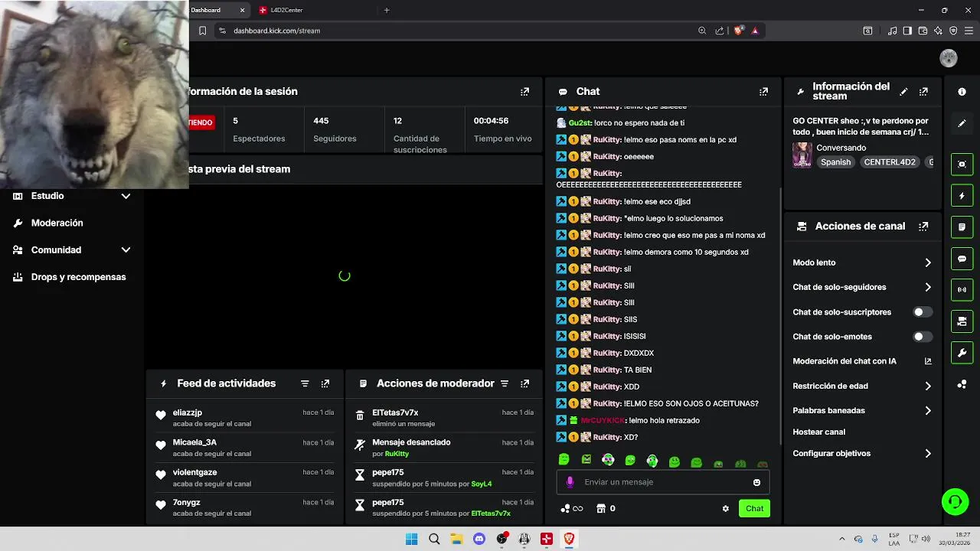Toggle the activity lightning icon in right sidebar
This screenshot has height=551, width=980.
[962, 196]
